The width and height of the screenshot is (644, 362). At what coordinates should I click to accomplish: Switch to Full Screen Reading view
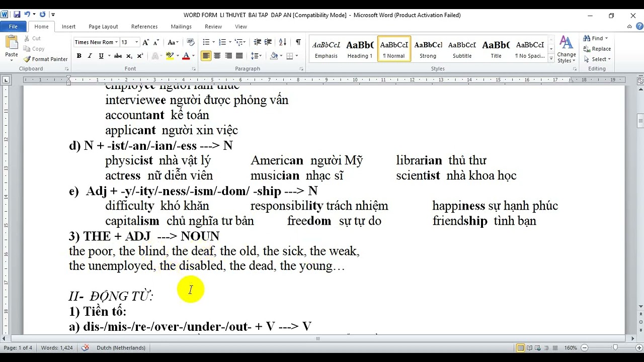click(529, 348)
